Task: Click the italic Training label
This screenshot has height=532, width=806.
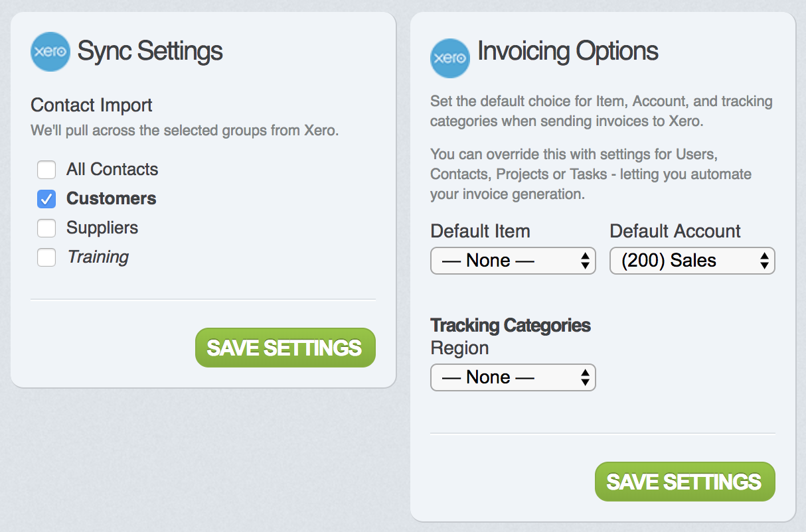Action: pos(98,257)
